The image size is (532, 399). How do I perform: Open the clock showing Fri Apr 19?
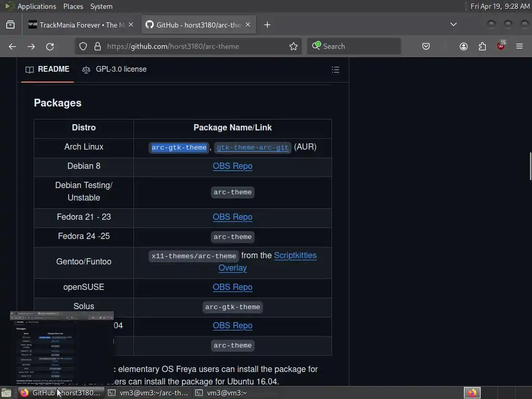(500, 6)
